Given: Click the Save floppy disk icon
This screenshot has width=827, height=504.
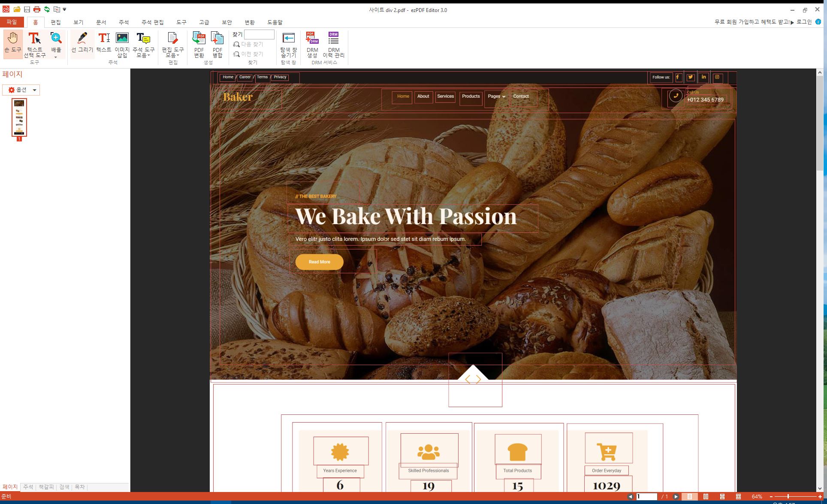Looking at the screenshot, I should point(27,9).
